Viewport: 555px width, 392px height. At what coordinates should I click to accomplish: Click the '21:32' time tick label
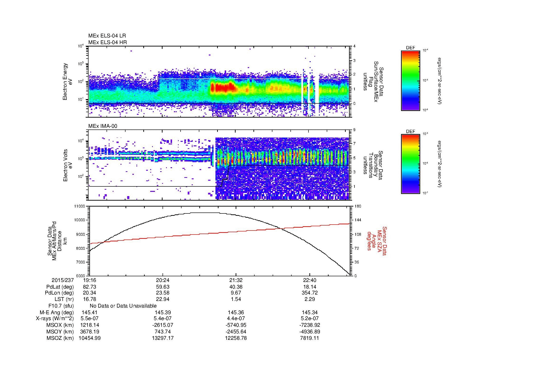point(236,280)
